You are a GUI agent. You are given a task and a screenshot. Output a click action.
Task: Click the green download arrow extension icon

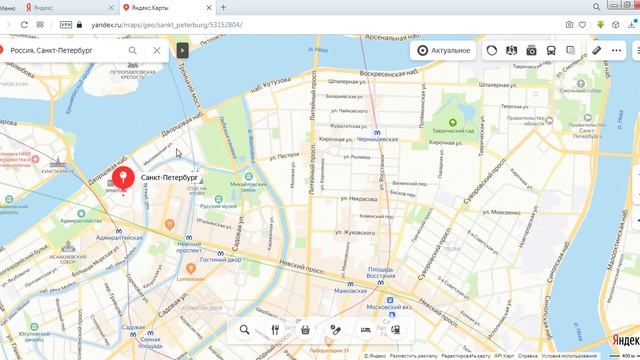(600, 24)
